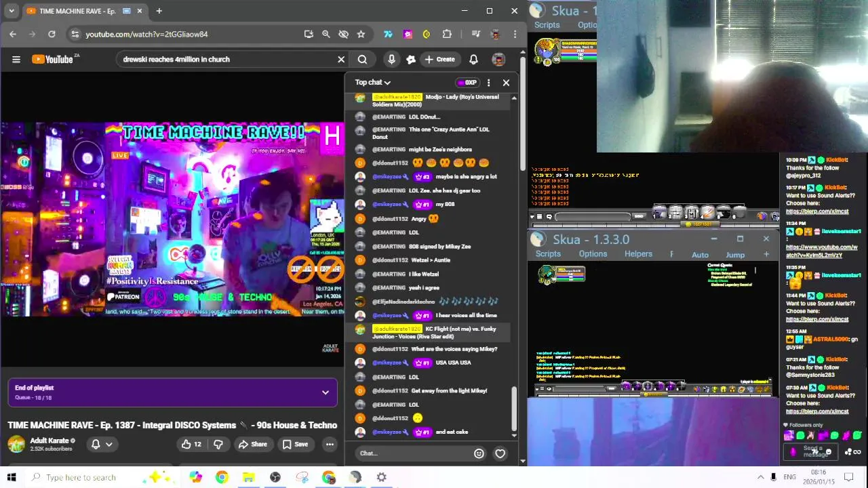868x488 pixels.
Task: Open Windows Start menu
Action: 12,477
